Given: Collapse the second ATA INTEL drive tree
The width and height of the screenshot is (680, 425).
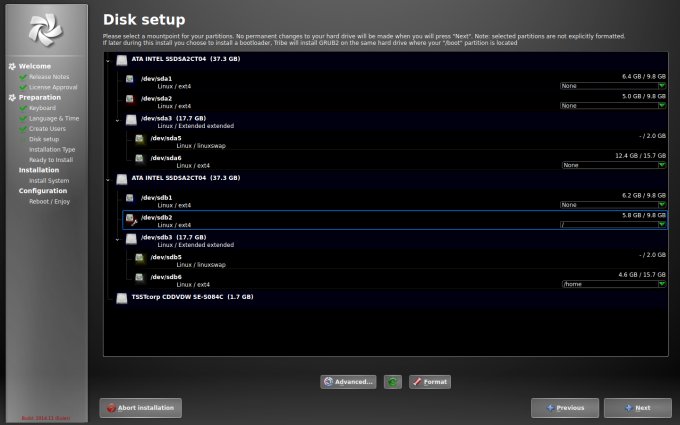Looking at the screenshot, I should tap(108, 180).
